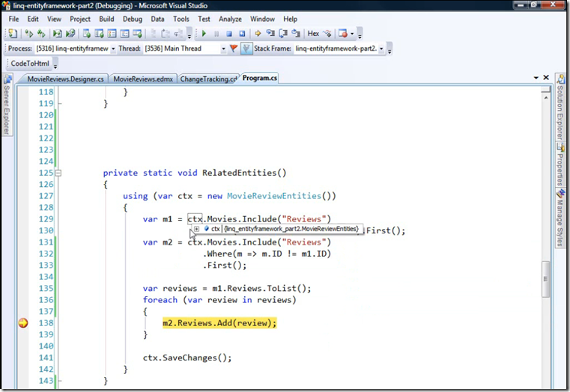The image size is (570, 392).
Task: Open the Project menu
Action: coord(80,19)
